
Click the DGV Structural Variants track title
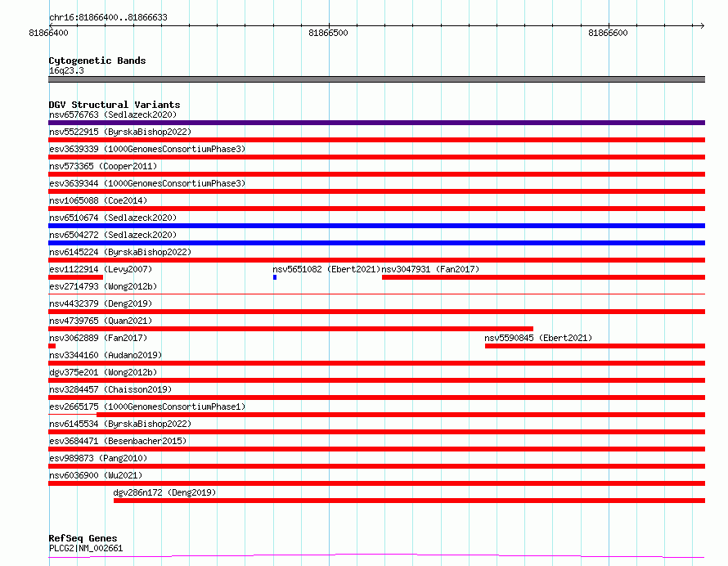115,105
